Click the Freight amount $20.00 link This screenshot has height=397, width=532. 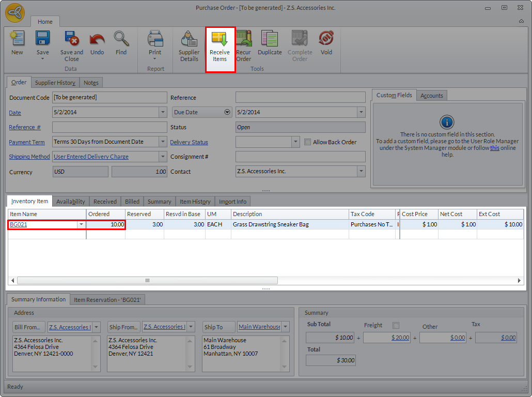pyautogui.click(x=401, y=338)
